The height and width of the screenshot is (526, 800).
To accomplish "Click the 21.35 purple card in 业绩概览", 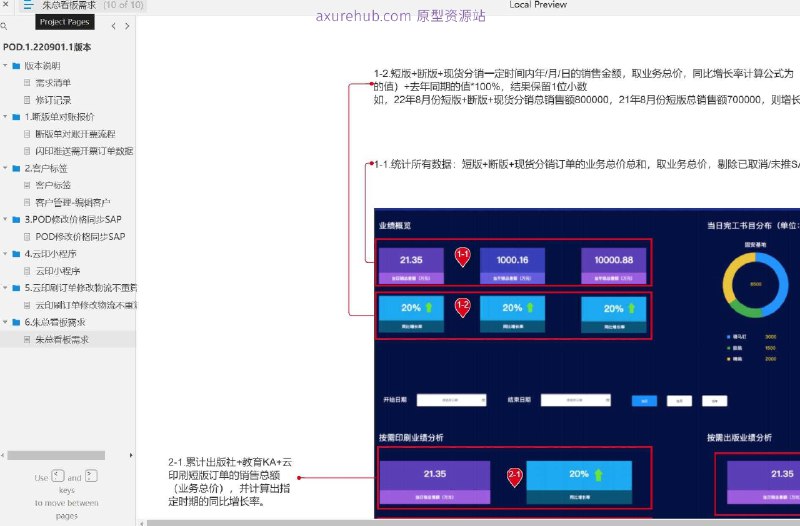I will point(411,265).
